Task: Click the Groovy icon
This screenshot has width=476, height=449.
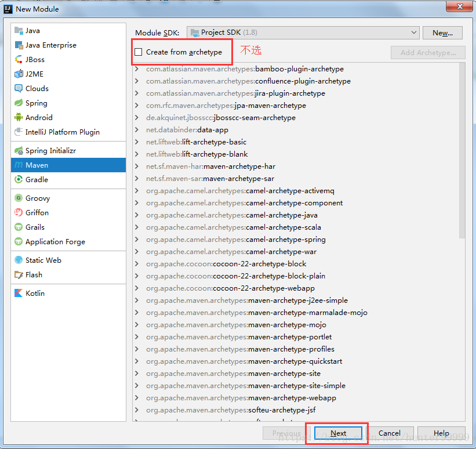Action: click(19, 198)
